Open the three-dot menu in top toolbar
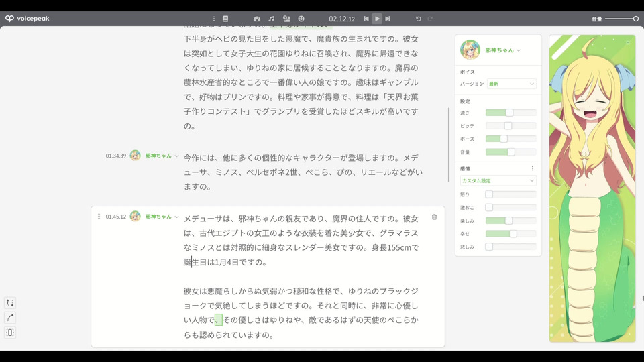The width and height of the screenshot is (644, 362). (213, 19)
